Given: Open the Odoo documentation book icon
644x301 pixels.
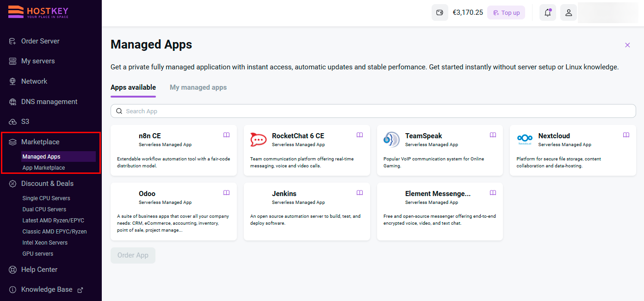Looking at the screenshot, I should coord(226,193).
